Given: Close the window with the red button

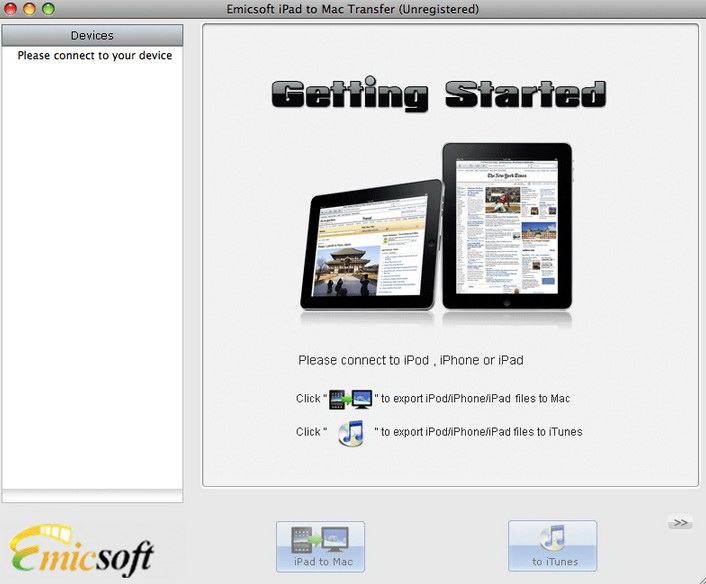Looking at the screenshot, I should (10, 9).
